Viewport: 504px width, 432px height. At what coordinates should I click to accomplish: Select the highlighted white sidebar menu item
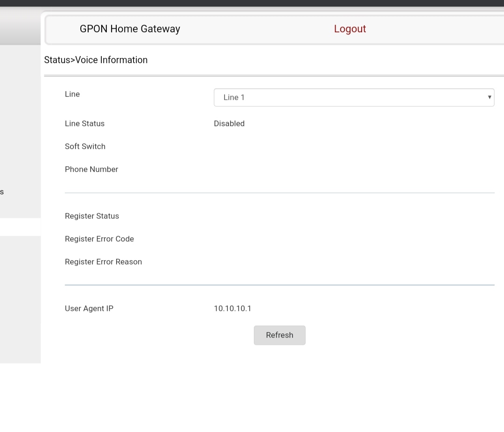(x=20, y=227)
